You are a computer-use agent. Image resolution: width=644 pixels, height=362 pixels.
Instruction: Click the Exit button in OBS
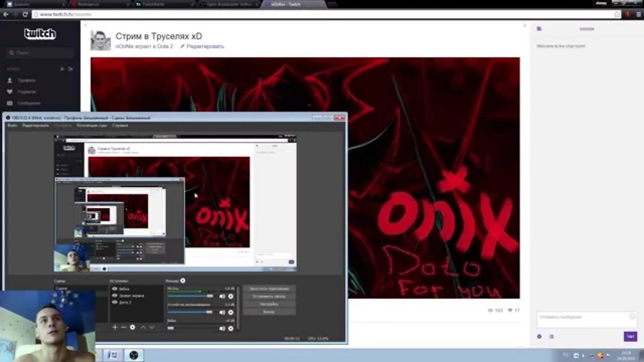[x=269, y=312]
